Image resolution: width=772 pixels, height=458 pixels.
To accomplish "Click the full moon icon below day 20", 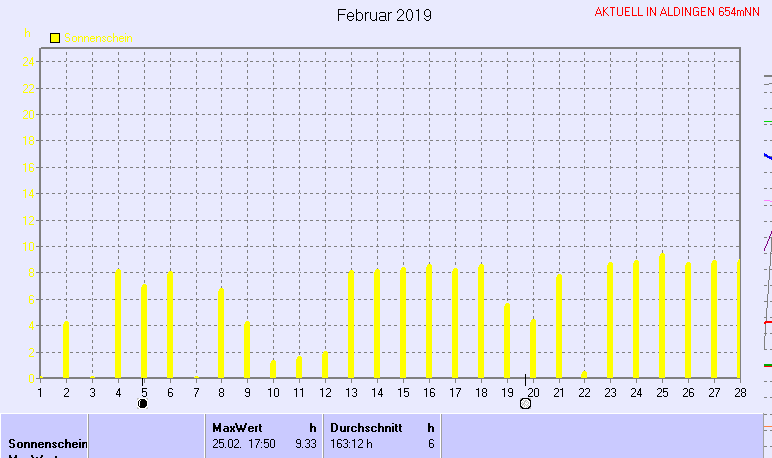I will pos(525,404).
